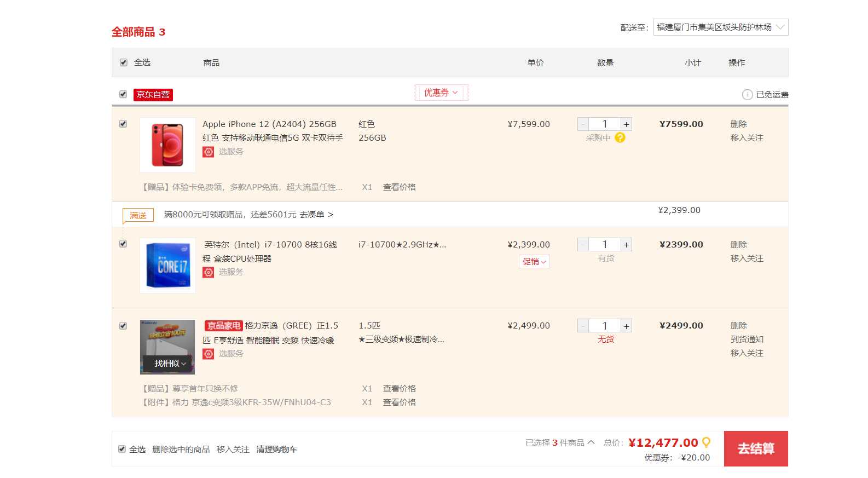
Task: Click the info icon beside 已免运费
Action: click(x=747, y=95)
